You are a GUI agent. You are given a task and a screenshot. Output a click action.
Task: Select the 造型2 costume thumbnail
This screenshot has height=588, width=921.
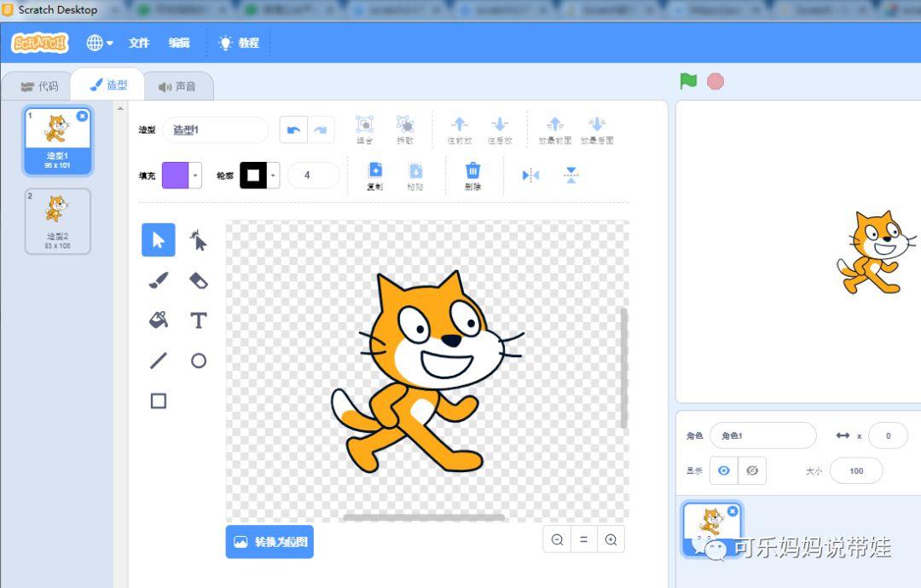coord(58,222)
